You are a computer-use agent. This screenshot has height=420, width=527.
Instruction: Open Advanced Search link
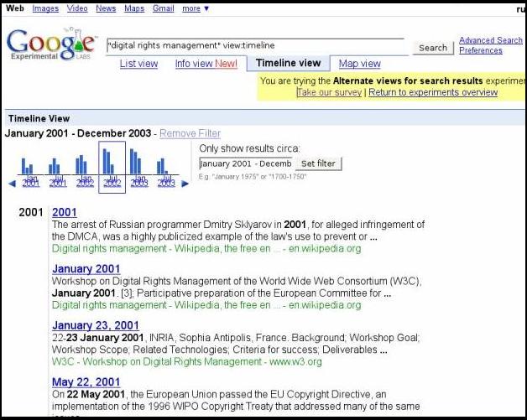491,40
